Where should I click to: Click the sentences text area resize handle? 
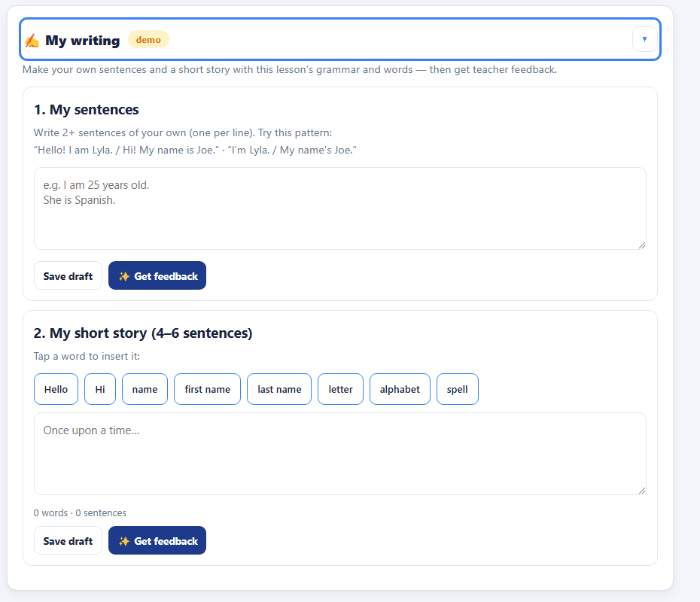tap(642, 245)
